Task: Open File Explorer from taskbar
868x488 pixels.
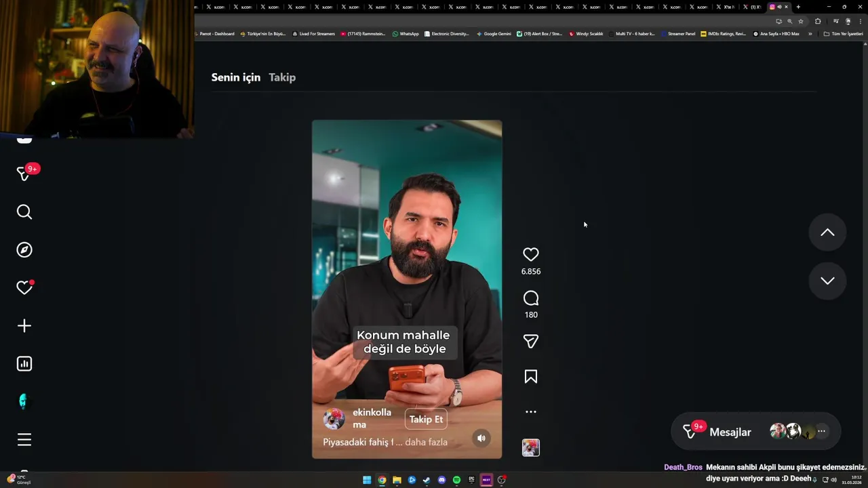Action: [397, 480]
